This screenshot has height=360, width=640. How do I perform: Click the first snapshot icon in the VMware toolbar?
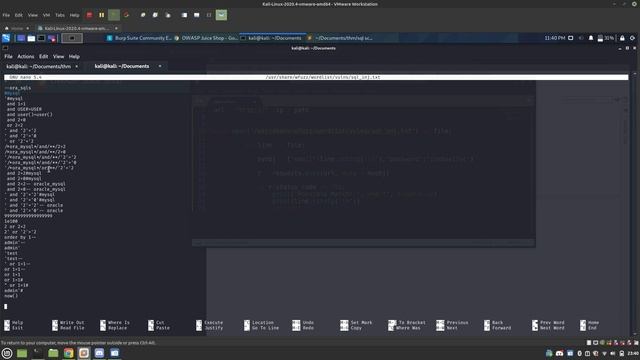[x=143, y=15]
